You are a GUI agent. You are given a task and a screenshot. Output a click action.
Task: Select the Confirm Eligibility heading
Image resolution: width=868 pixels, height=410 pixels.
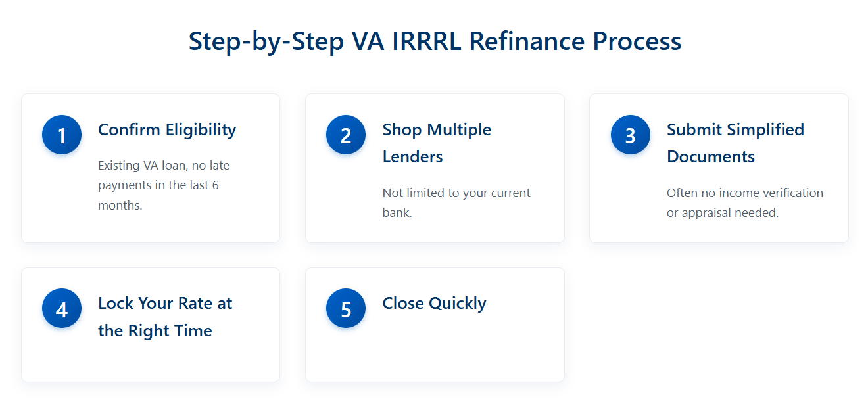(167, 129)
